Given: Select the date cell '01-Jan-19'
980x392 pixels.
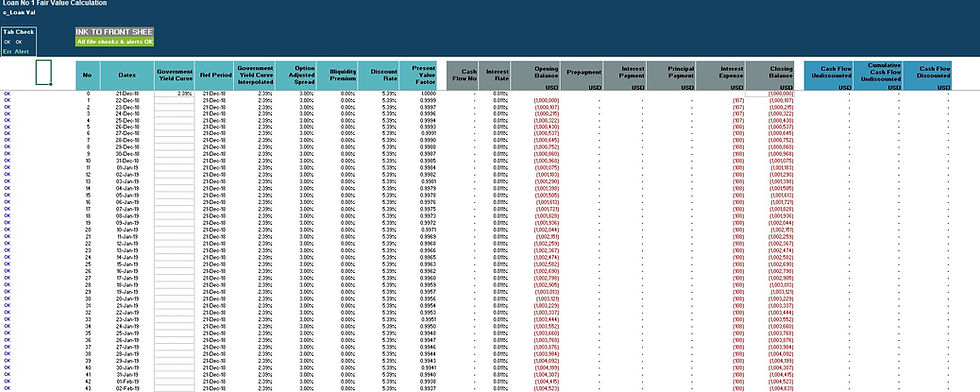Looking at the screenshot, I should click(x=127, y=168).
